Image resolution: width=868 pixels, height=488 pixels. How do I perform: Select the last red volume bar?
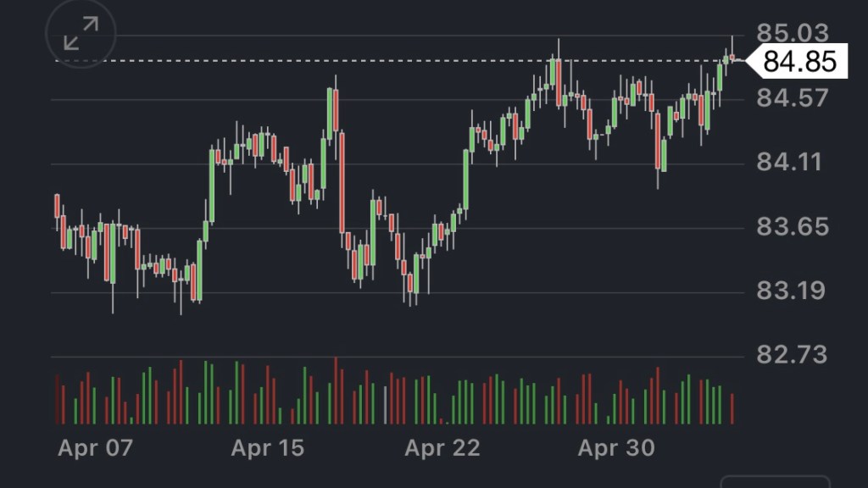click(732, 408)
